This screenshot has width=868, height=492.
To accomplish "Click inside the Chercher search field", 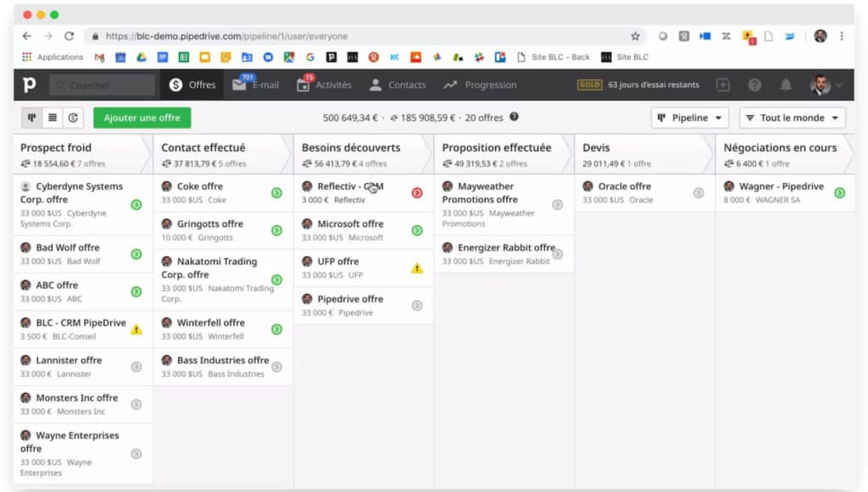I will (x=102, y=85).
